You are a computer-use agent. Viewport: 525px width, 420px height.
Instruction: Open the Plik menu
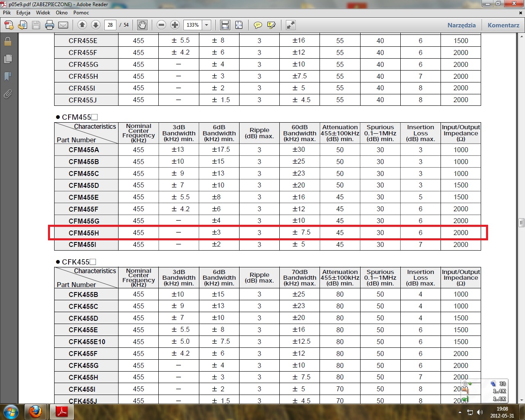[7, 13]
